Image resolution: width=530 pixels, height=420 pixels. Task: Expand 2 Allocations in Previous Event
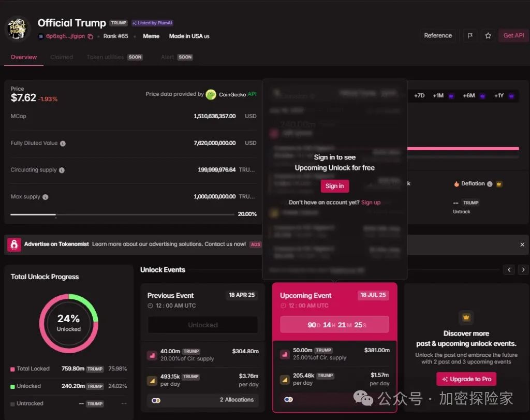203,400
